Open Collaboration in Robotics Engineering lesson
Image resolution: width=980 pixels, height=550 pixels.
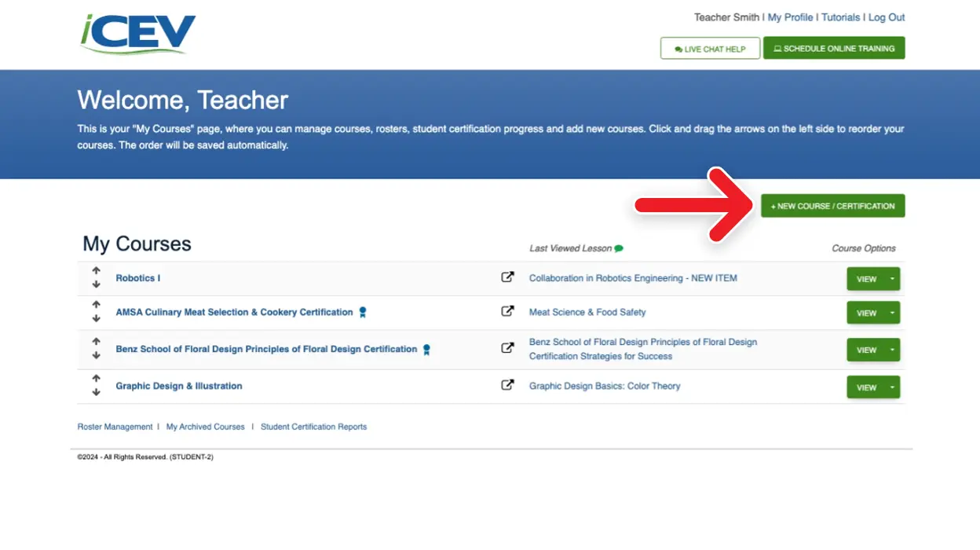click(633, 278)
